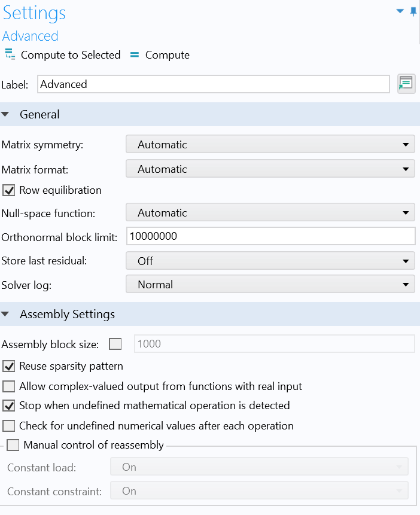Disable Reuse sparsity pattern
Screen dimensions: 420x515
point(9,366)
